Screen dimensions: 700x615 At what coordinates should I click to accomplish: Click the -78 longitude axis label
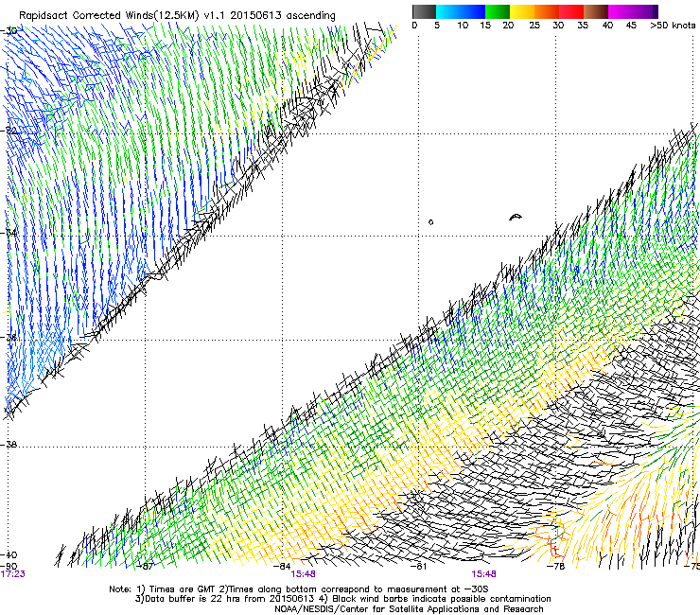[556, 567]
